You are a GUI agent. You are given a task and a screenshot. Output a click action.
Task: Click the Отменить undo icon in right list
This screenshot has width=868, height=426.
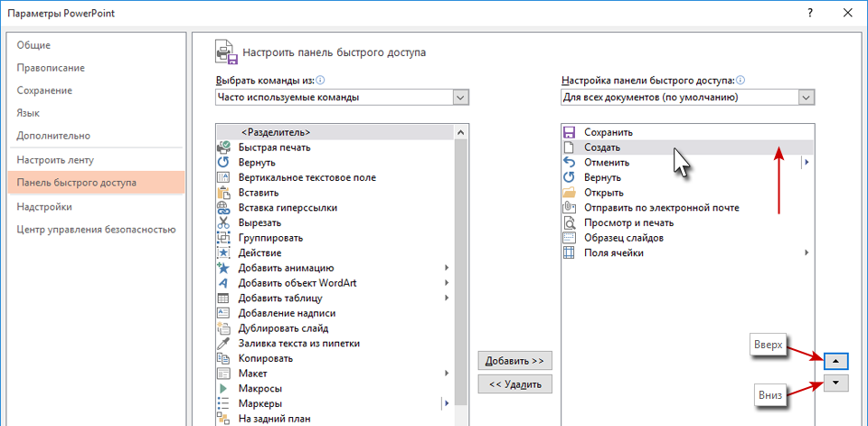pos(569,162)
